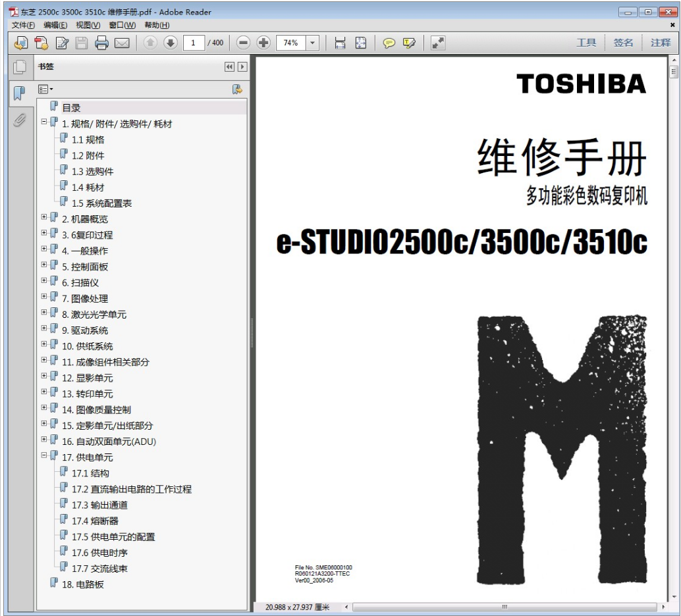681x616 pixels.
Task: Switch to read mode with expand icon
Action: [x=438, y=43]
